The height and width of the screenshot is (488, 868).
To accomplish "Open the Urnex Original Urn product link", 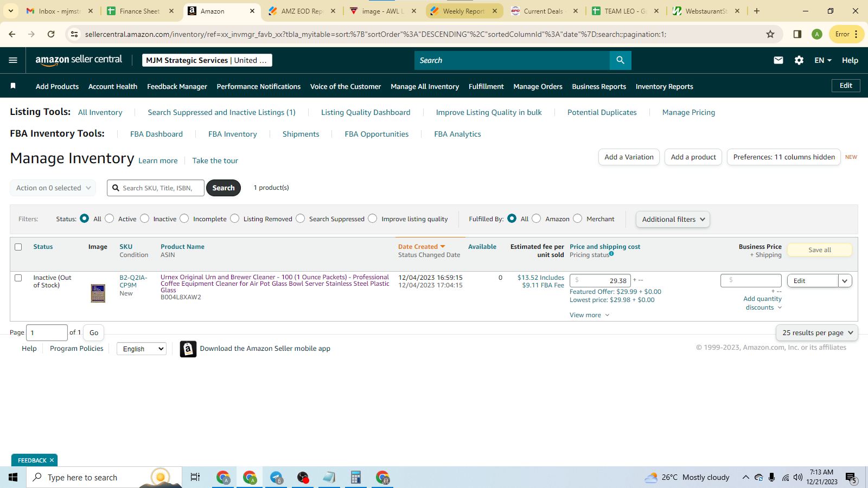I will [275, 284].
